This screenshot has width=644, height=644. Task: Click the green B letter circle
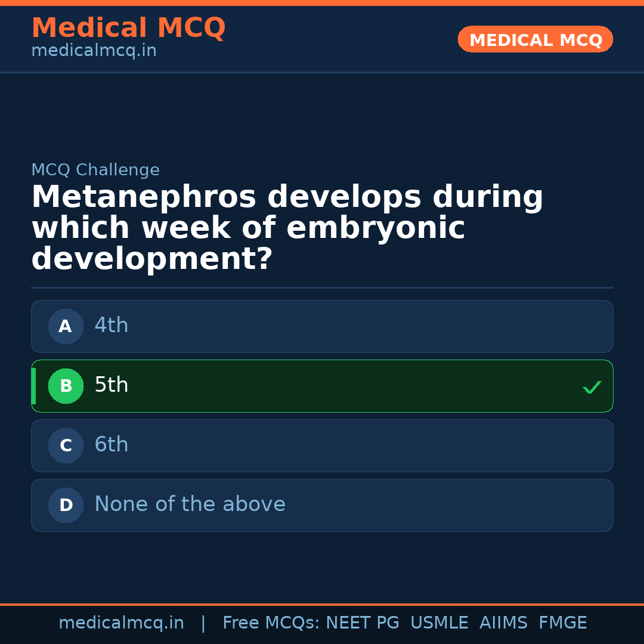(x=66, y=386)
